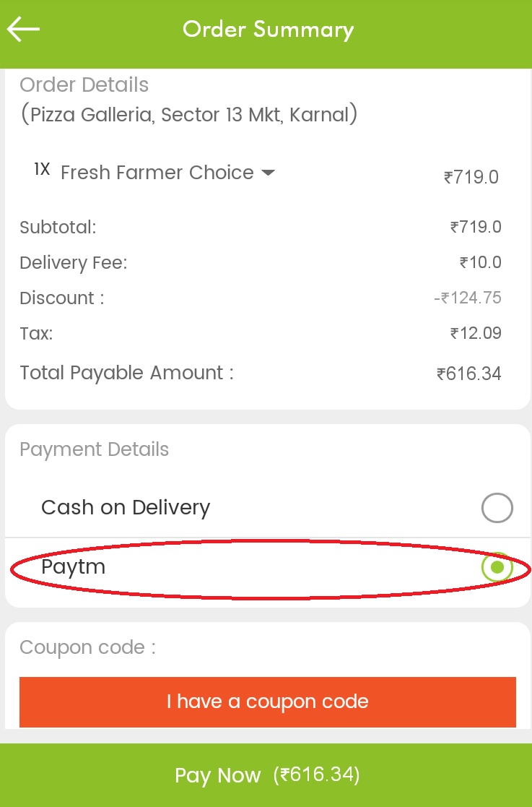Tap the Payment Details heading
The width and height of the screenshot is (532, 807).
94,449
